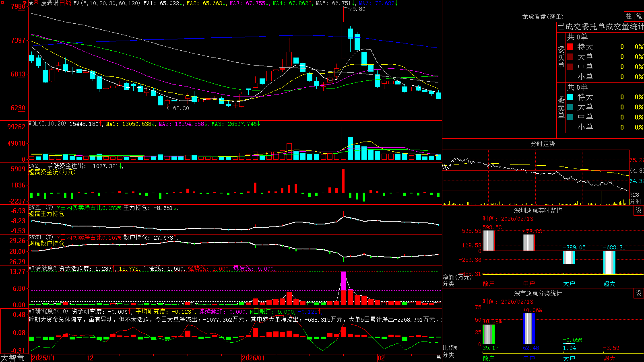The image size is (644, 362).
Task: Click the 79.80 high price marker
Action: tap(357, 9)
